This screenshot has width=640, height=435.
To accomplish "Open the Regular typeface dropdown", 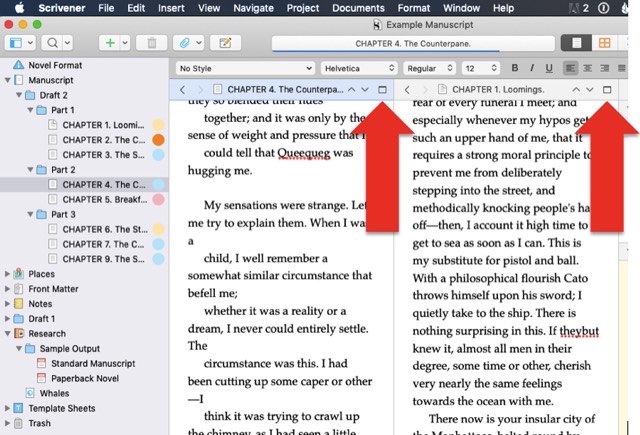I will (x=430, y=68).
